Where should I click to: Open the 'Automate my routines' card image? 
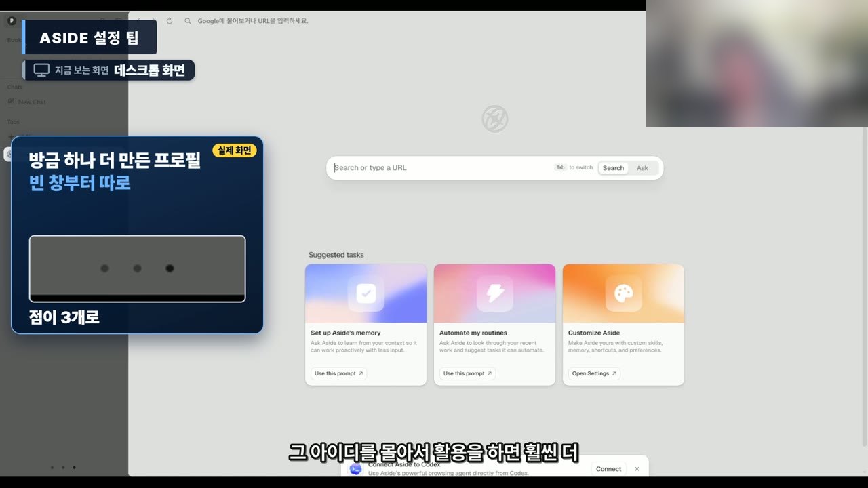pos(494,293)
